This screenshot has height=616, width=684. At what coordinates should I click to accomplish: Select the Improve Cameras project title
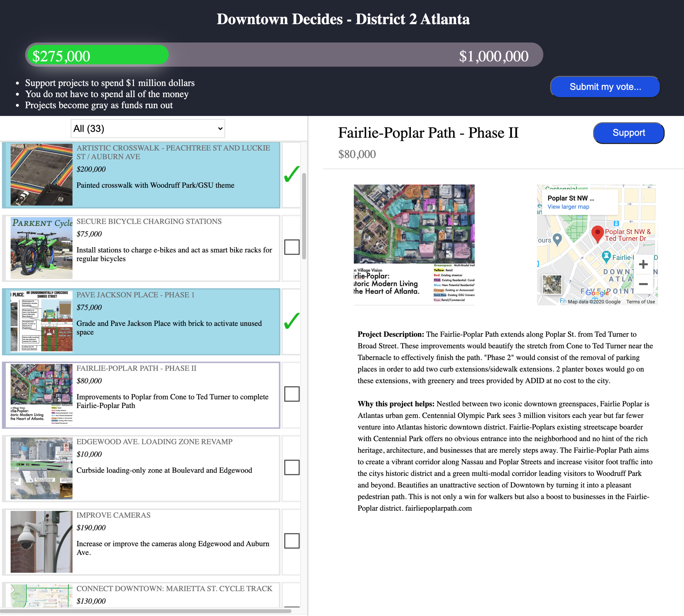click(114, 515)
